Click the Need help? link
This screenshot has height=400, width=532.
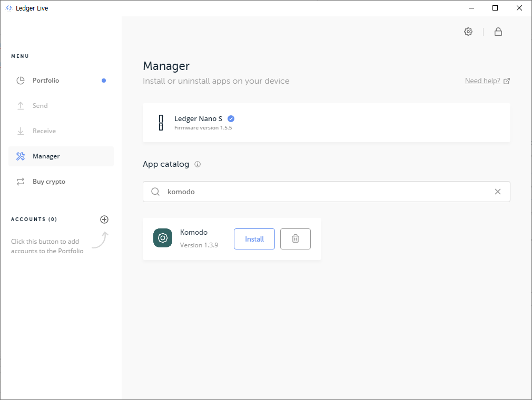point(482,81)
